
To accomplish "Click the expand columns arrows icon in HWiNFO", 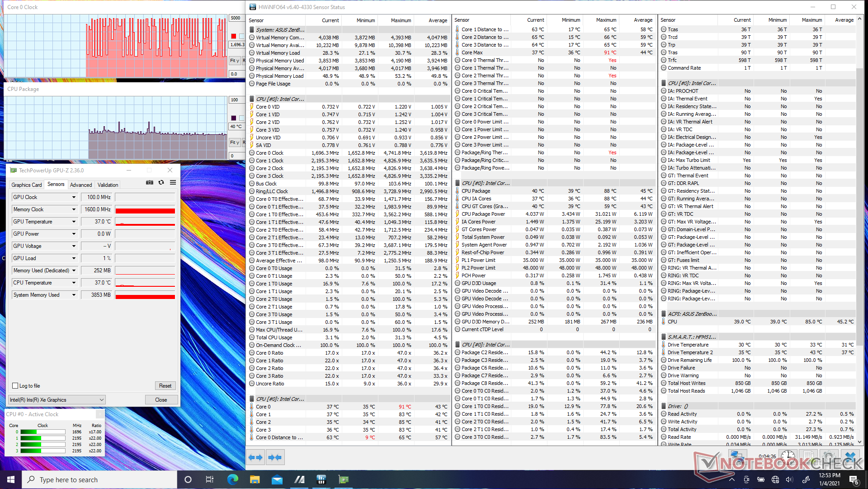I will 255,457.
